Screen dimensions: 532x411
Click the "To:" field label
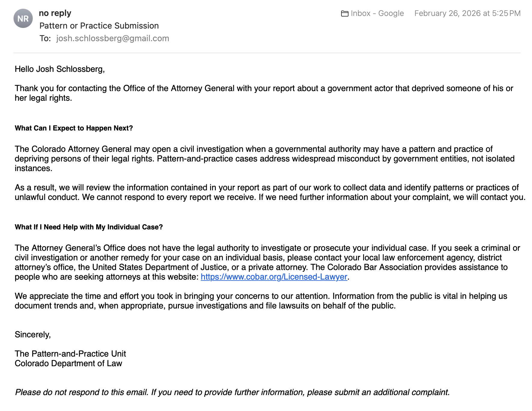(x=45, y=38)
